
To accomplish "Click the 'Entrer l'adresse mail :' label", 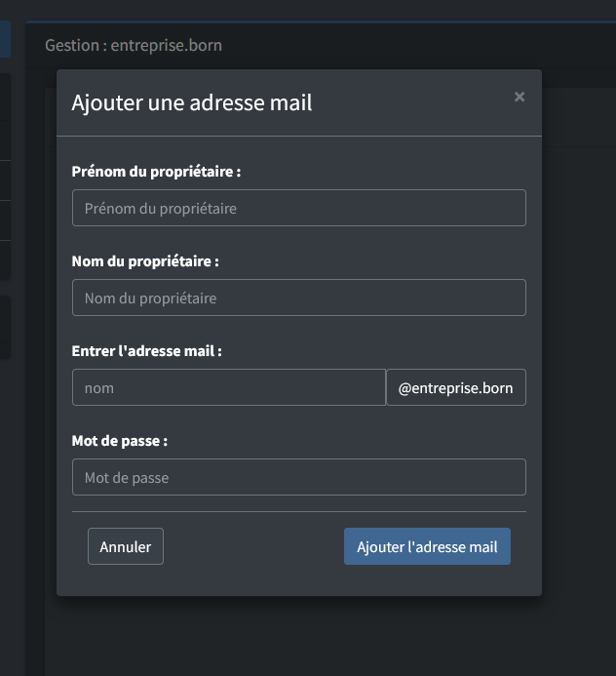I will click(x=146, y=351).
